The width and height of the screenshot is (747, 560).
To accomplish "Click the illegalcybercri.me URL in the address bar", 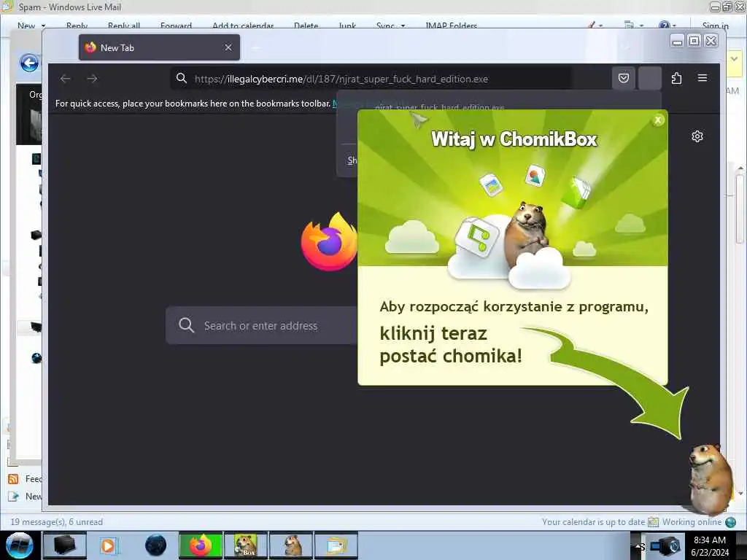I will [x=341, y=79].
